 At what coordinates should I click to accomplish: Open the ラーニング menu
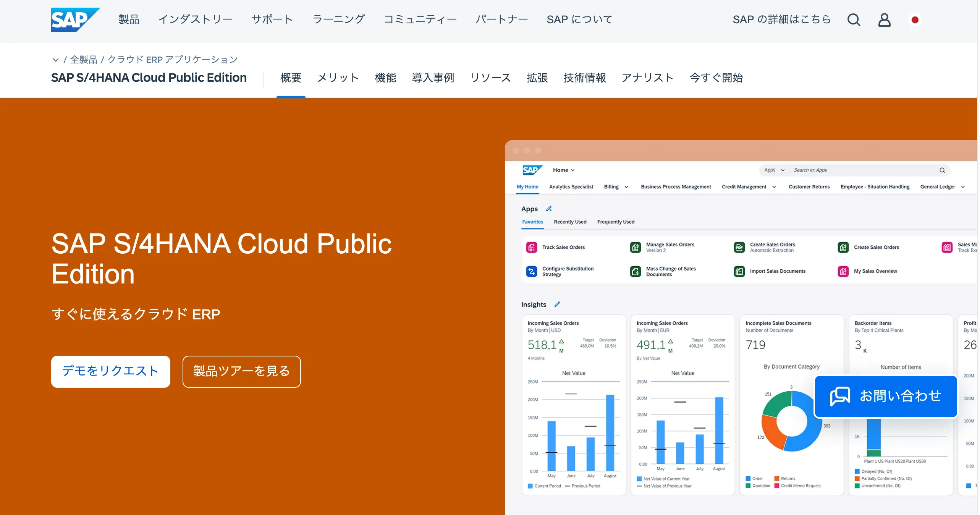(338, 19)
